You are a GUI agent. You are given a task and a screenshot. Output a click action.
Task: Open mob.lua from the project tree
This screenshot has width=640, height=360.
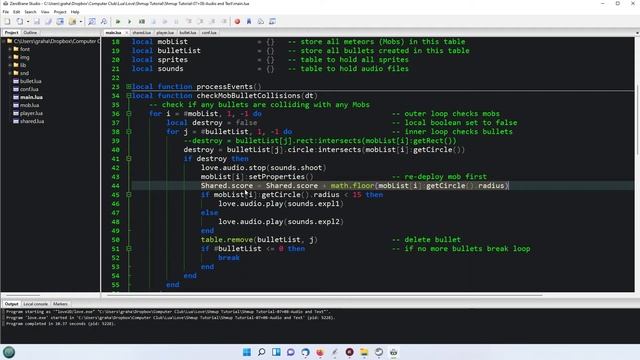click(x=29, y=105)
